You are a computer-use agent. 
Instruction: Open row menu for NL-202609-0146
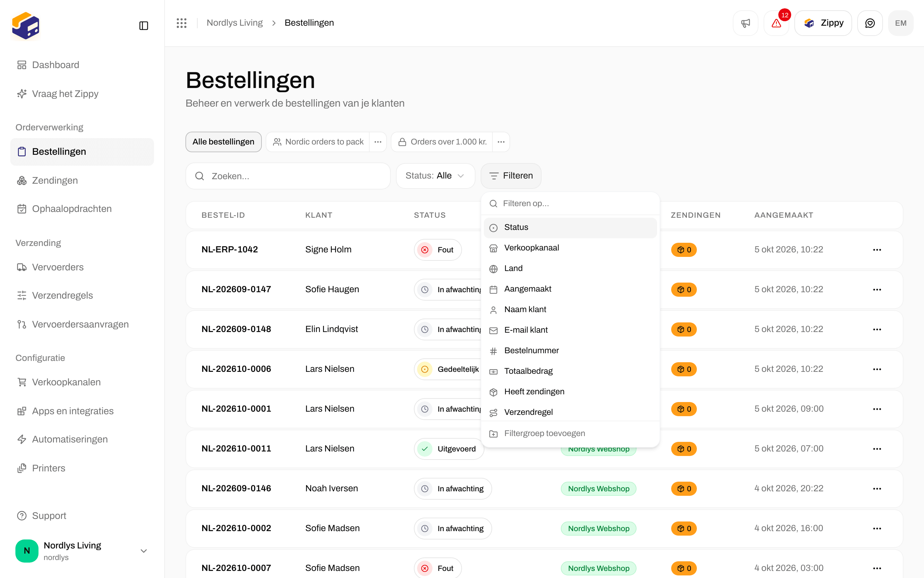point(877,488)
